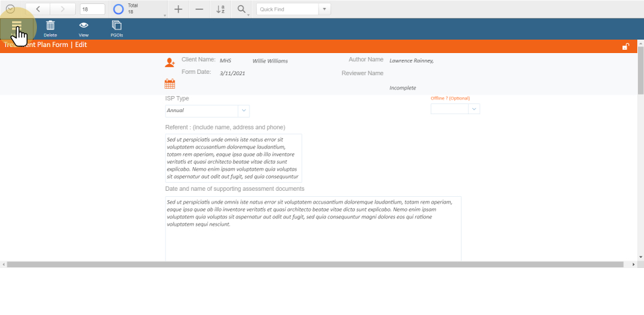Go to previous record arrow
The image size is (644, 315).
[38, 9]
